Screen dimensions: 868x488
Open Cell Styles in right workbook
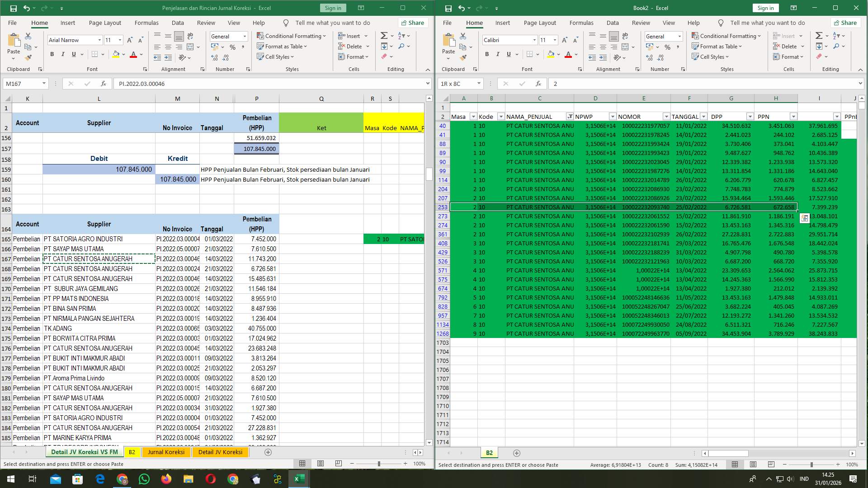coord(711,56)
